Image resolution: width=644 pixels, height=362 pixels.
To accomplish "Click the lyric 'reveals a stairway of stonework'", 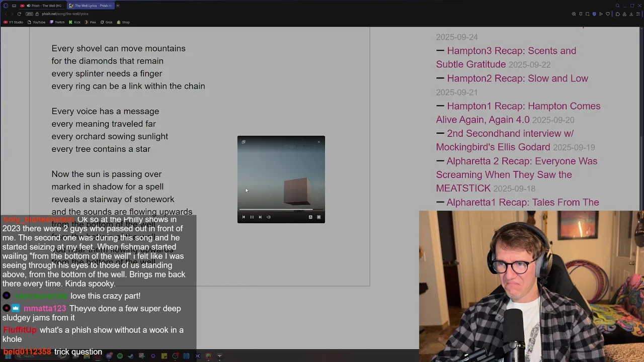I will click(x=113, y=199).
